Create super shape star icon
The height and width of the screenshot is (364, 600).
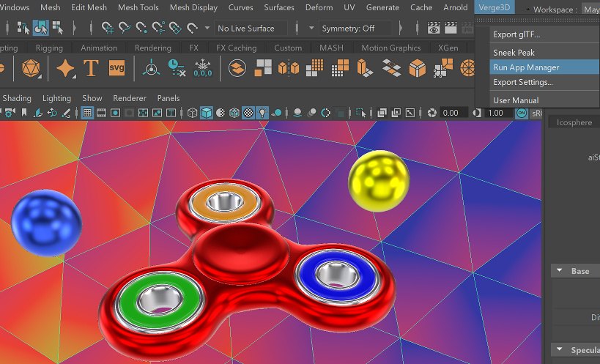pos(65,69)
